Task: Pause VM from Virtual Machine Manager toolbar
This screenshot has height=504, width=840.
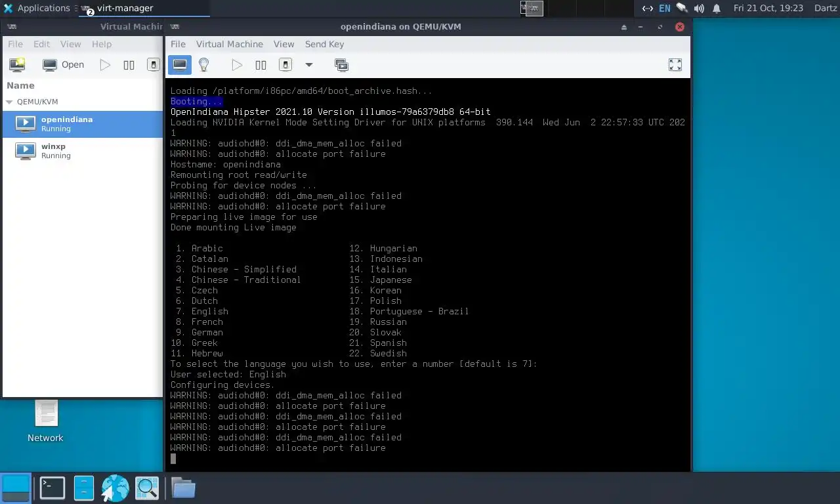Action: tap(129, 64)
